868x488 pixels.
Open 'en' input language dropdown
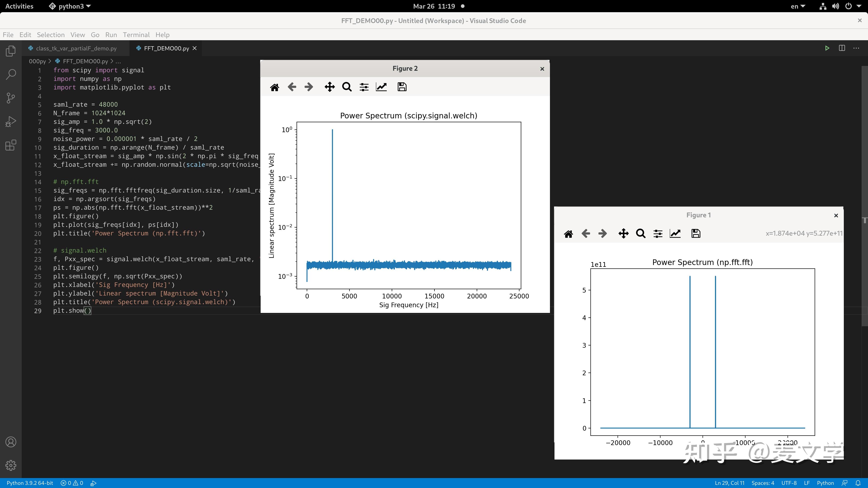pos(797,6)
